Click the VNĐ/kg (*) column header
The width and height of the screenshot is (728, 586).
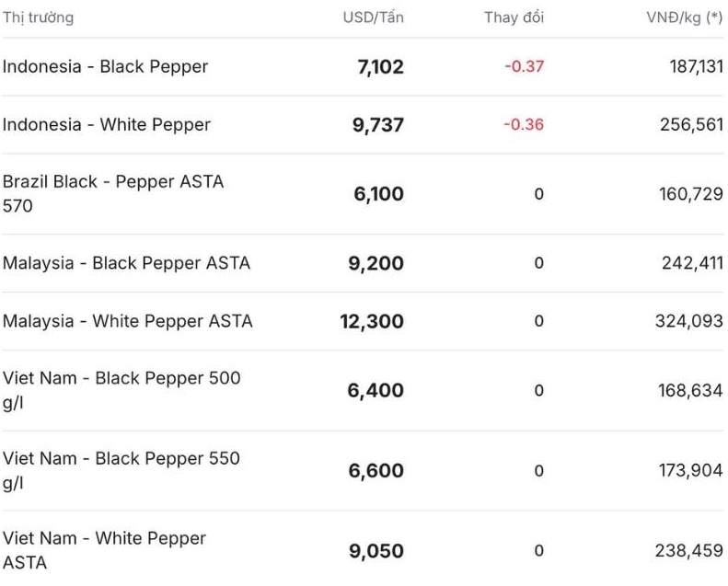tap(684, 17)
